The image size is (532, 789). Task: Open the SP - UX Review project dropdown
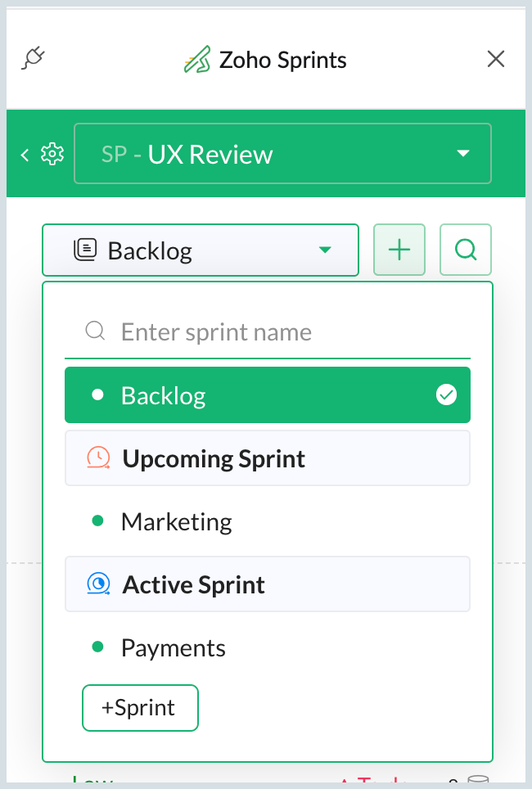(x=282, y=154)
